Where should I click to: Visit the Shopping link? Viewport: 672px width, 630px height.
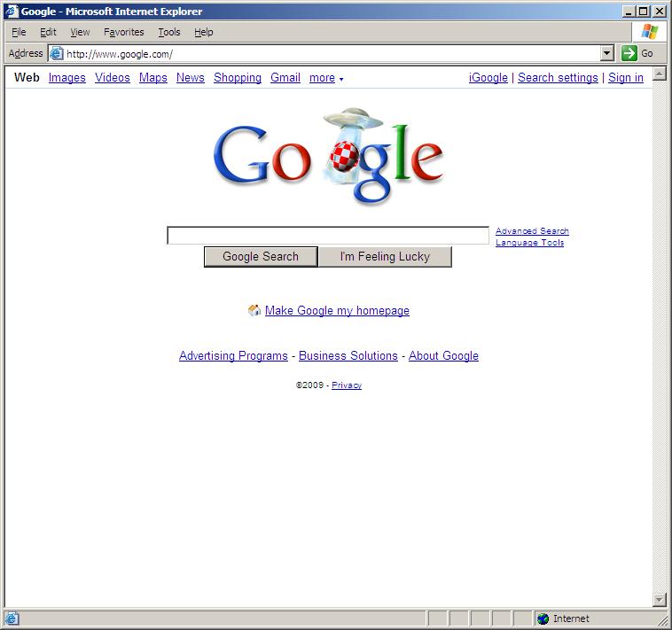tap(238, 77)
